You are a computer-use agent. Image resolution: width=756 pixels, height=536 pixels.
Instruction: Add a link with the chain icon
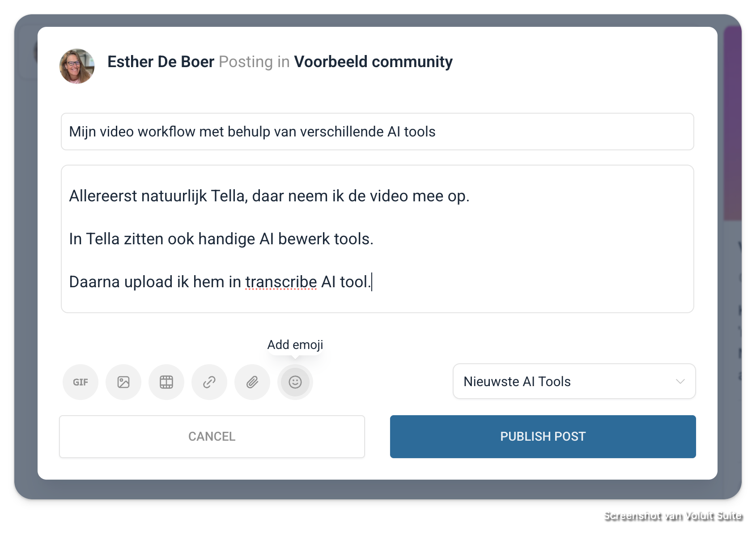pyautogui.click(x=209, y=382)
